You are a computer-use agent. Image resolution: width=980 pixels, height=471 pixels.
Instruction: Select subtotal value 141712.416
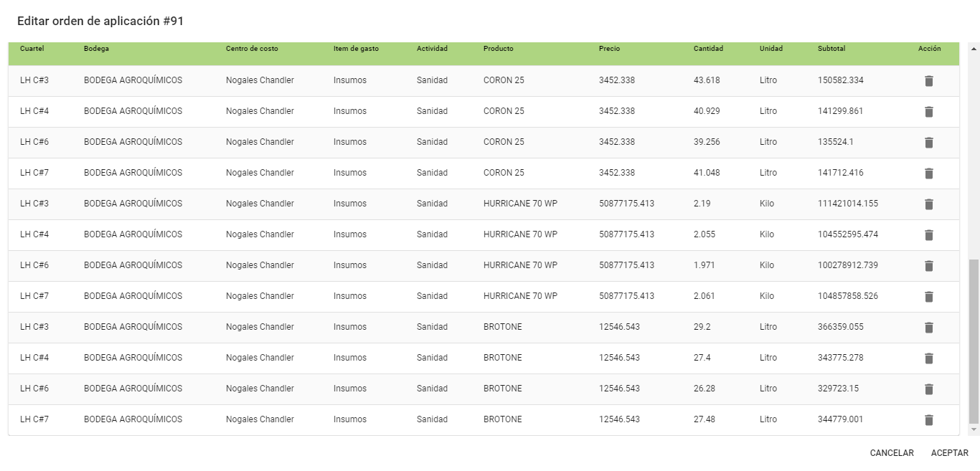click(841, 173)
